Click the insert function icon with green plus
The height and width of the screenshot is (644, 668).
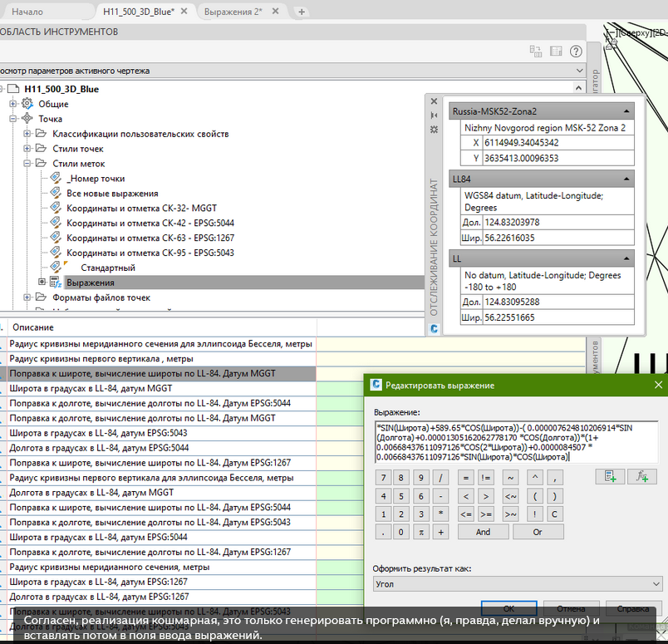[641, 477]
